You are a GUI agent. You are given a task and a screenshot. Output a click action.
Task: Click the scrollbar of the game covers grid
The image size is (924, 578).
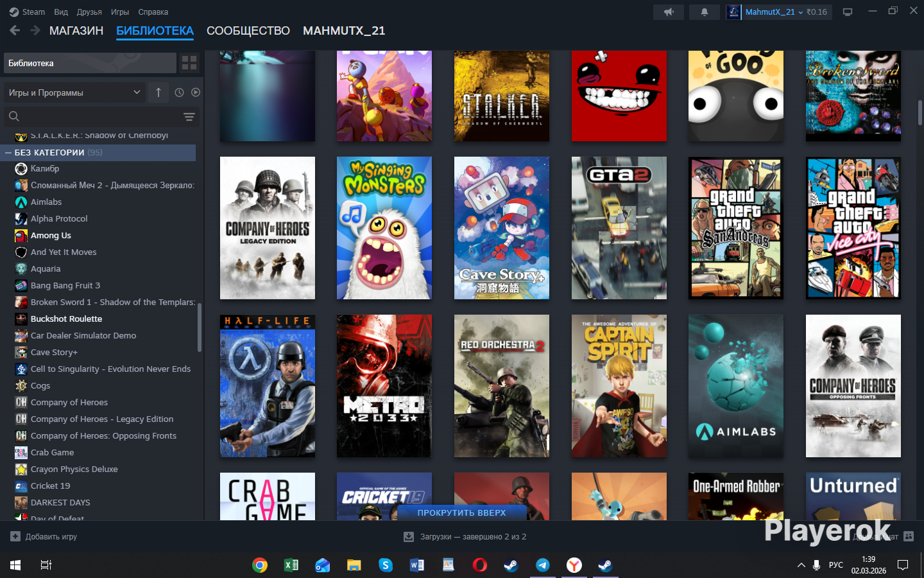(920, 112)
